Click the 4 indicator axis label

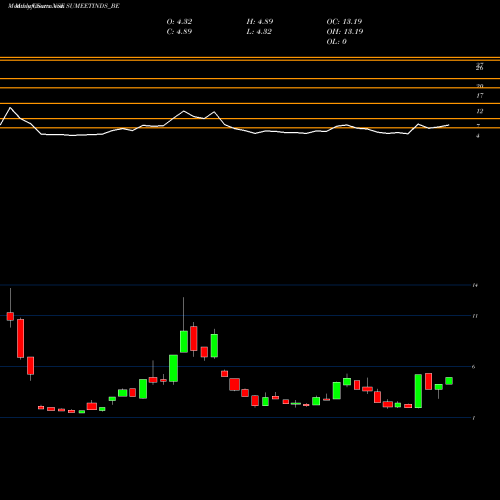(x=478, y=136)
